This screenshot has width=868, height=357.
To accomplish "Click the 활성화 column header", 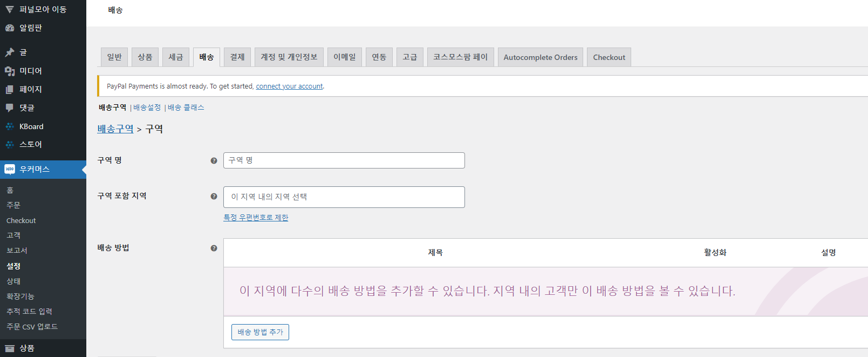I will (x=715, y=253).
